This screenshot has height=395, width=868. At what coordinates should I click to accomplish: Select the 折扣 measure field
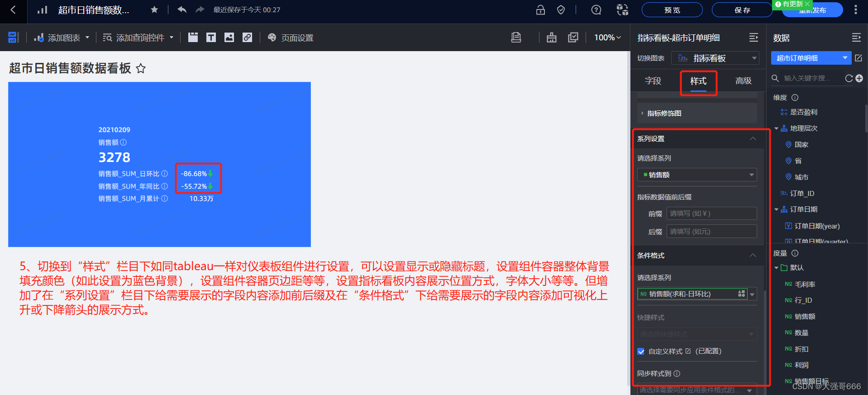click(x=801, y=349)
